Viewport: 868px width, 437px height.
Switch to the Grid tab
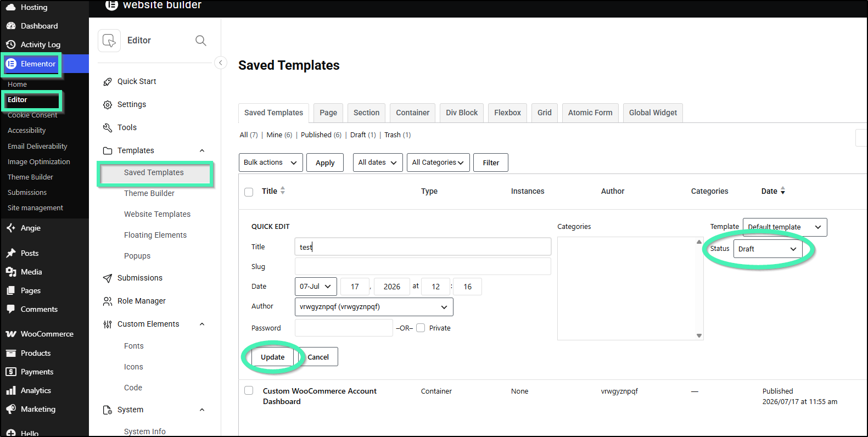(545, 113)
